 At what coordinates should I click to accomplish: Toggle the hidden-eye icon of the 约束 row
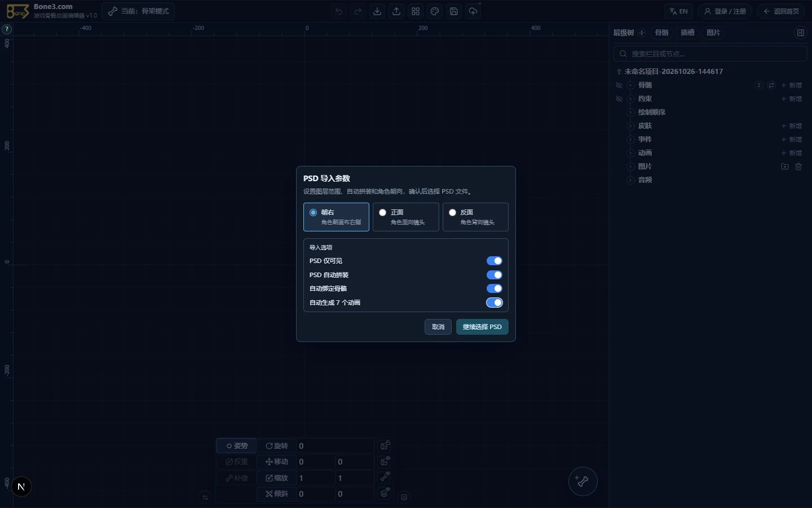(619, 99)
